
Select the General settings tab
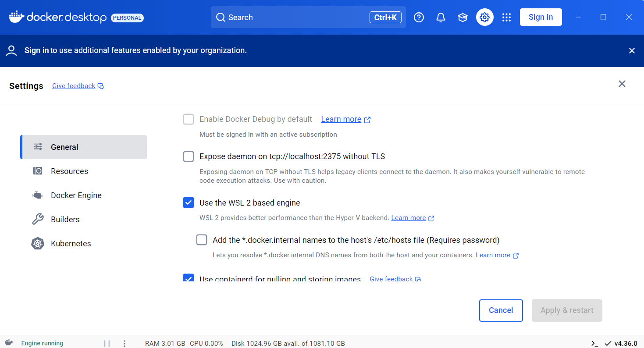pyautogui.click(x=83, y=147)
